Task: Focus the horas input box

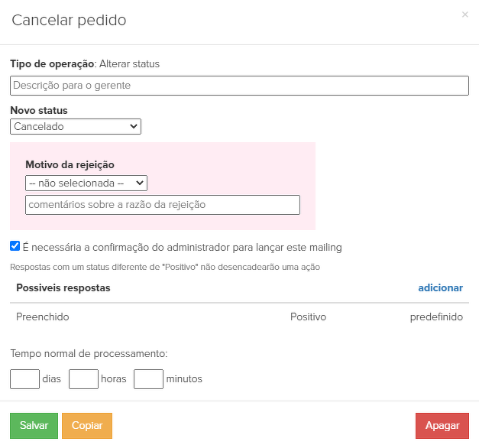Action: (x=83, y=378)
